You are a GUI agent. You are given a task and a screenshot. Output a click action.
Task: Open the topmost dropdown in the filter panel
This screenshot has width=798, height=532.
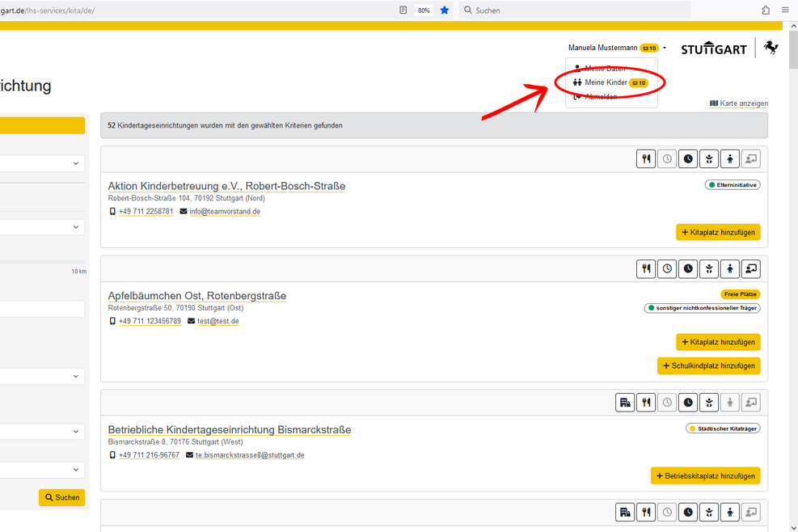pyautogui.click(x=42, y=163)
